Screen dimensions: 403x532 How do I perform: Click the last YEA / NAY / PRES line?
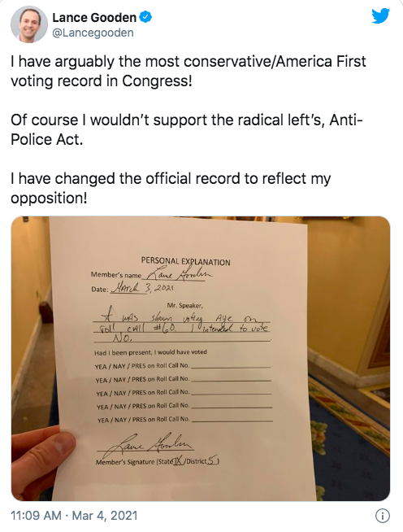(x=185, y=420)
